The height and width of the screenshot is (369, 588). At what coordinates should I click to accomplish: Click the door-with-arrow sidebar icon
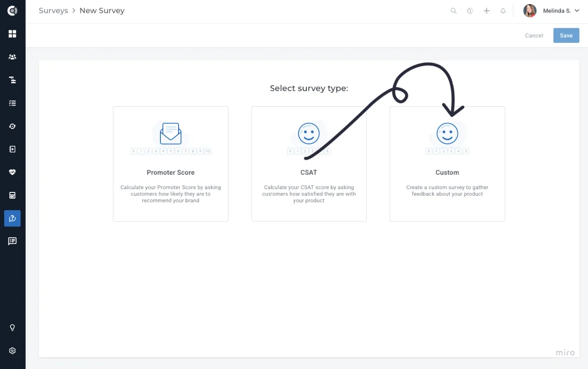pos(13,149)
